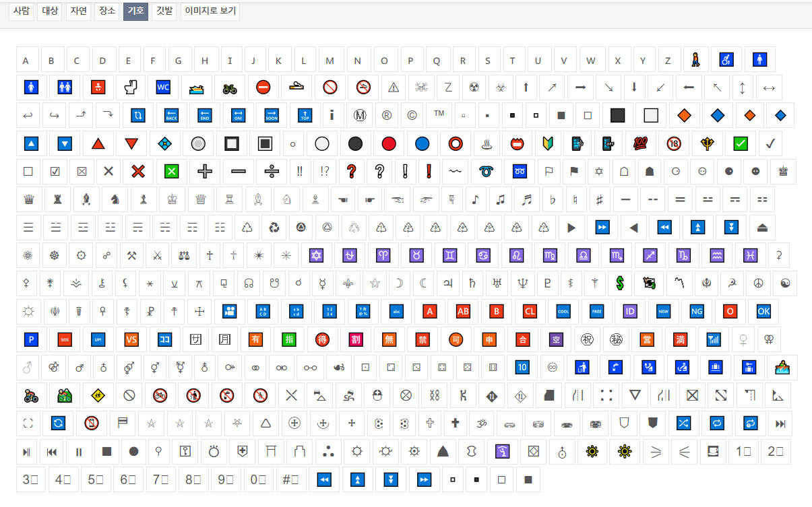Select the radioactive symbol

[474, 88]
